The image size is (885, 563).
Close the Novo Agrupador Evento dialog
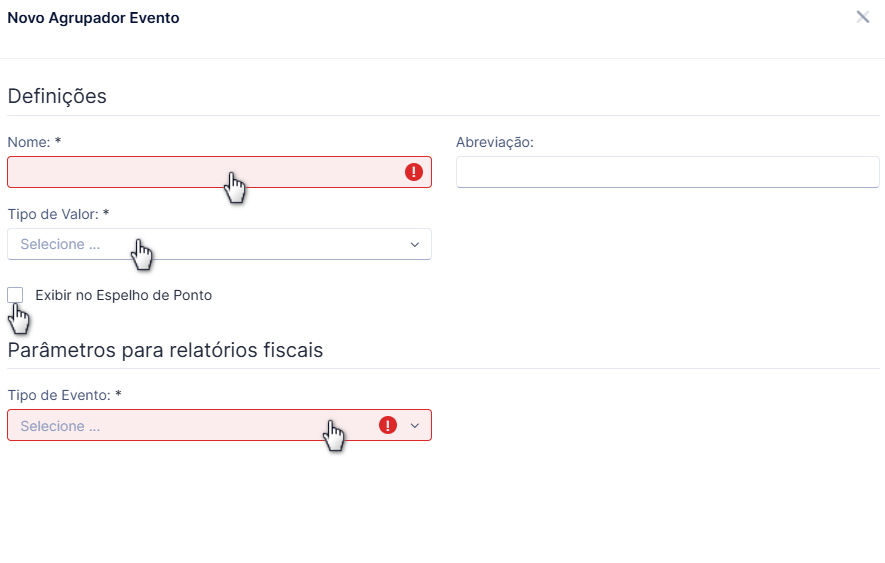[862, 17]
